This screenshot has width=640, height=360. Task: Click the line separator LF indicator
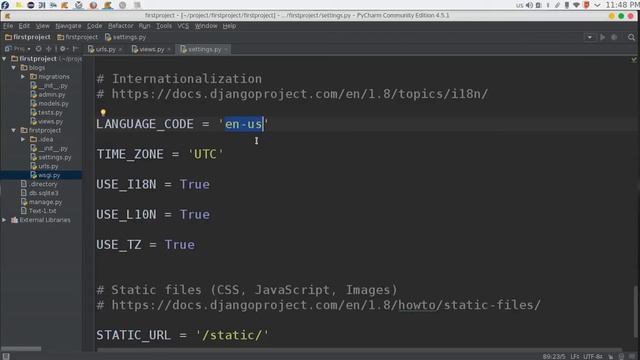click(x=575, y=356)
